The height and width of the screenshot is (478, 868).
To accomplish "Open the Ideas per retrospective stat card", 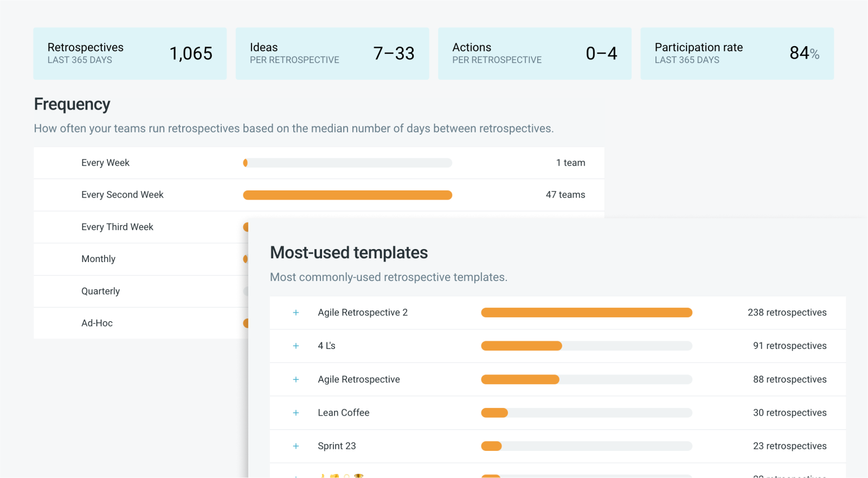I will (332, 54).
